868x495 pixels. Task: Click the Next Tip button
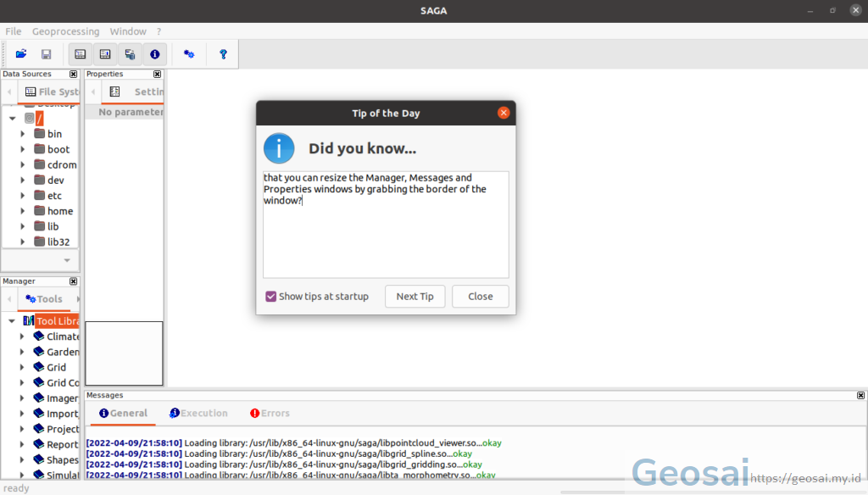point(415,296)
